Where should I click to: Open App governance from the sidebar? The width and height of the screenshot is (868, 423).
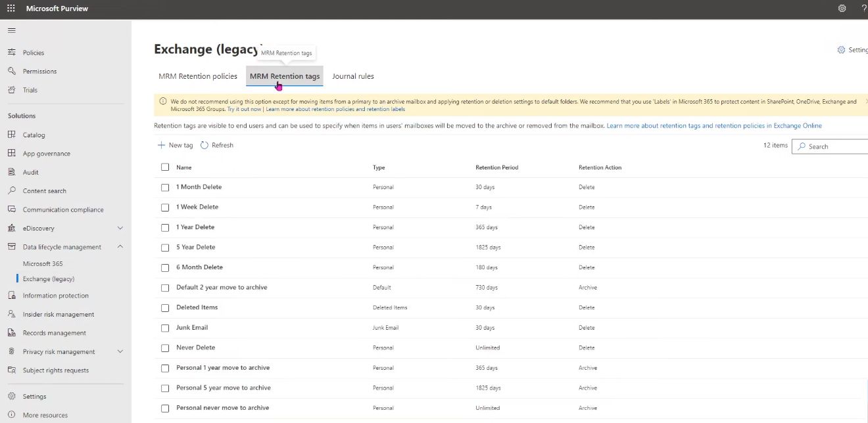click(x=47, y=153)
